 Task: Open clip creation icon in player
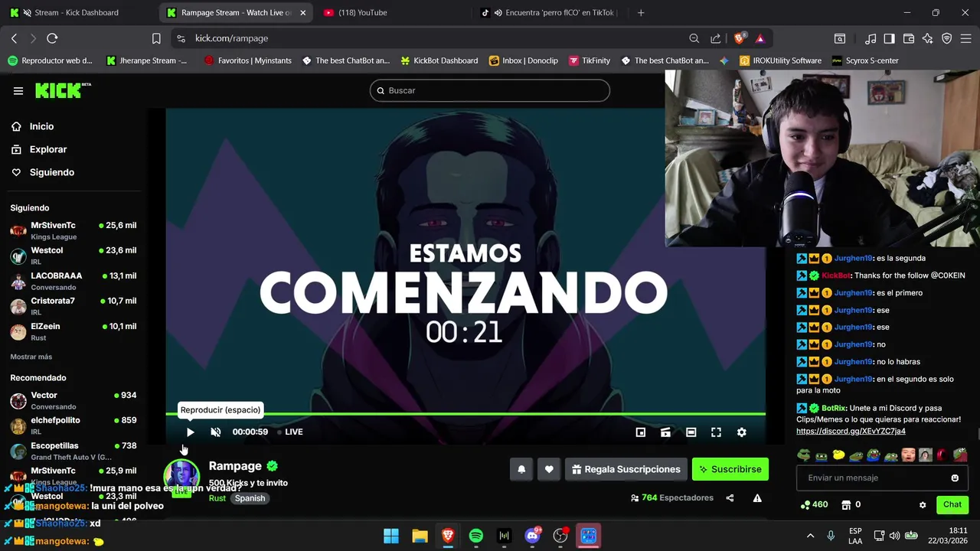coord(666,432)
